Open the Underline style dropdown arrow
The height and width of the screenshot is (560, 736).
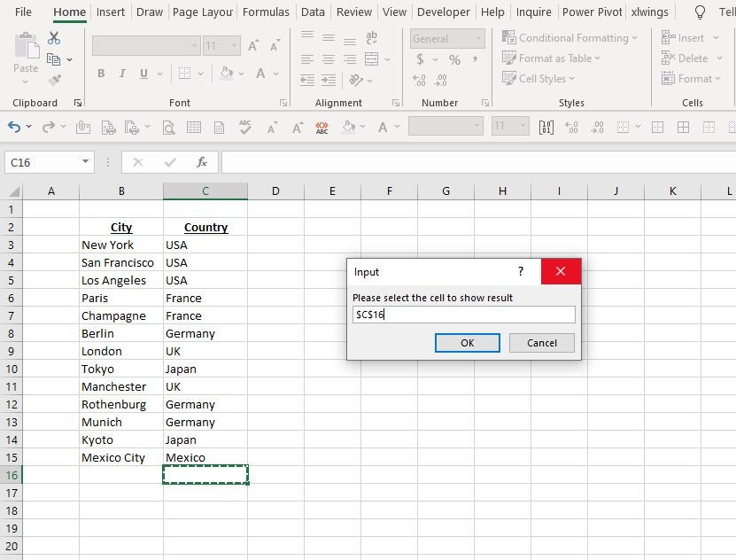pos(159,74)
